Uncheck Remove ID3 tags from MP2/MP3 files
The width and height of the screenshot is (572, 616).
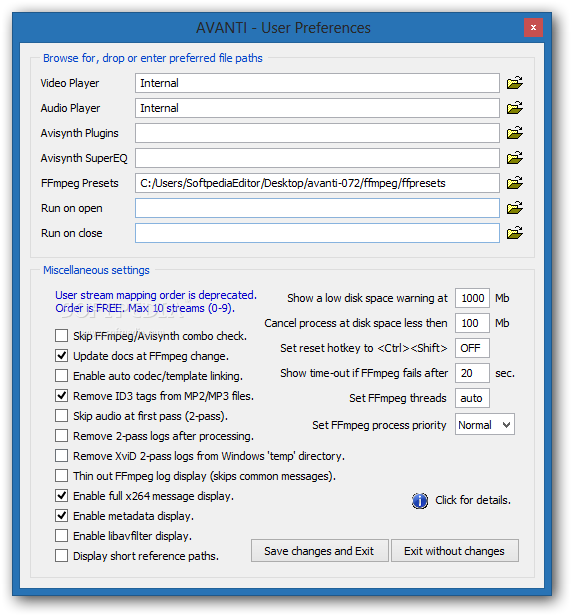click(61, 396)
